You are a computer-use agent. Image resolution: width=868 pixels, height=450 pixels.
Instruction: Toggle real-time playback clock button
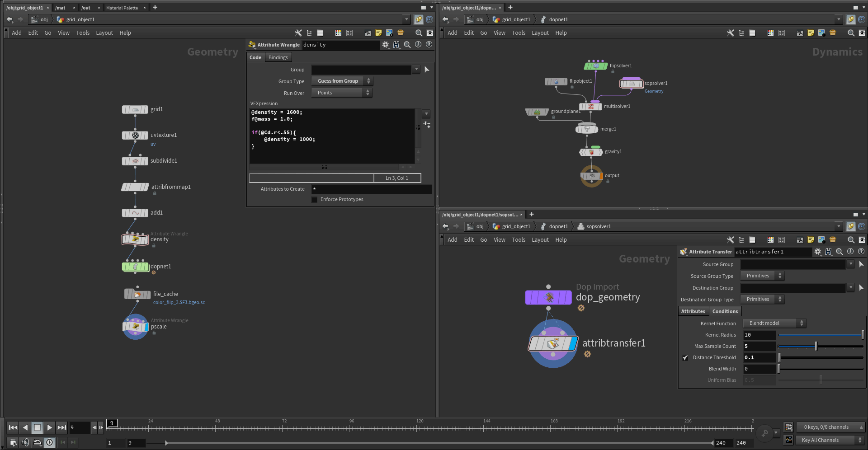click(50, 442)
